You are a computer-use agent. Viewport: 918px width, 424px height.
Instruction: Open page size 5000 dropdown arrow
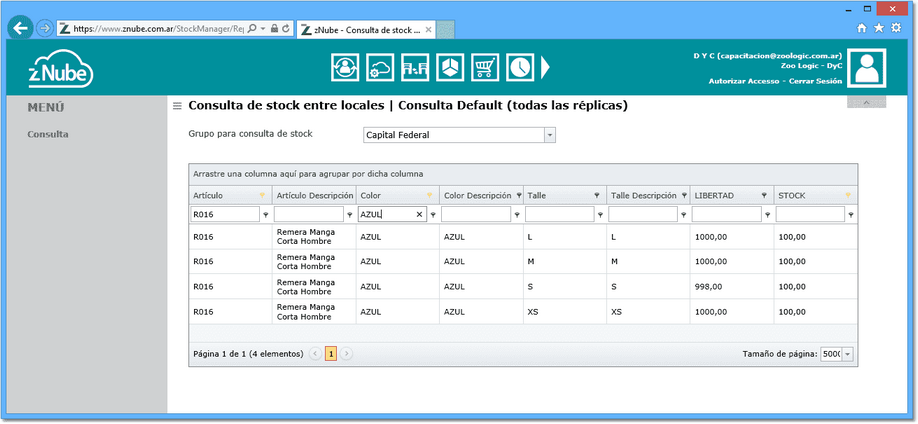click(x=848, y=354)
